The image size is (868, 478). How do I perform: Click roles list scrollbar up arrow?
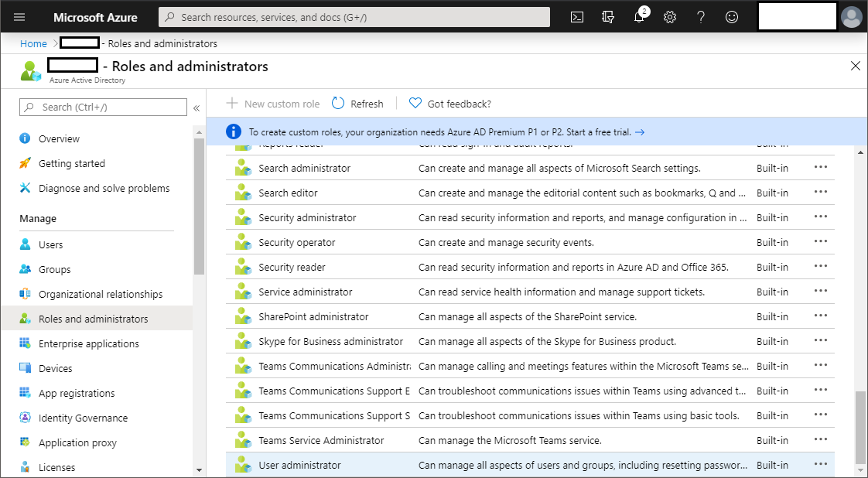[x=859, y=152]
